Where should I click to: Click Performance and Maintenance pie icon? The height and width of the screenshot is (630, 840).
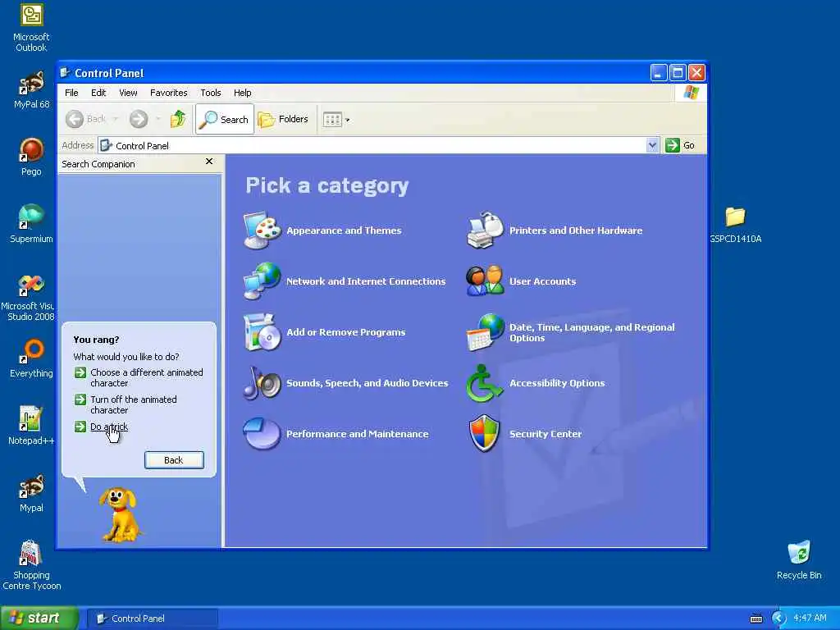pos(262,433)
